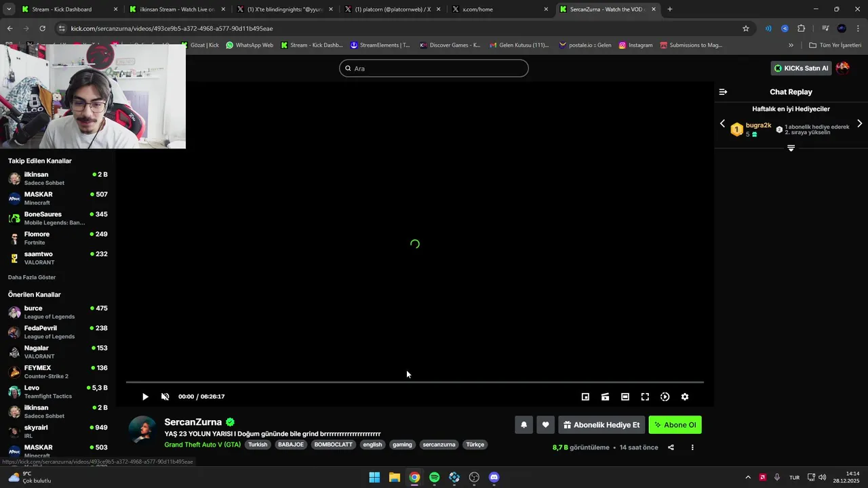Open the Kick profile avatar menu
Image resolution: width=868 pixels, height=488 pixels.
coord(843,68)
